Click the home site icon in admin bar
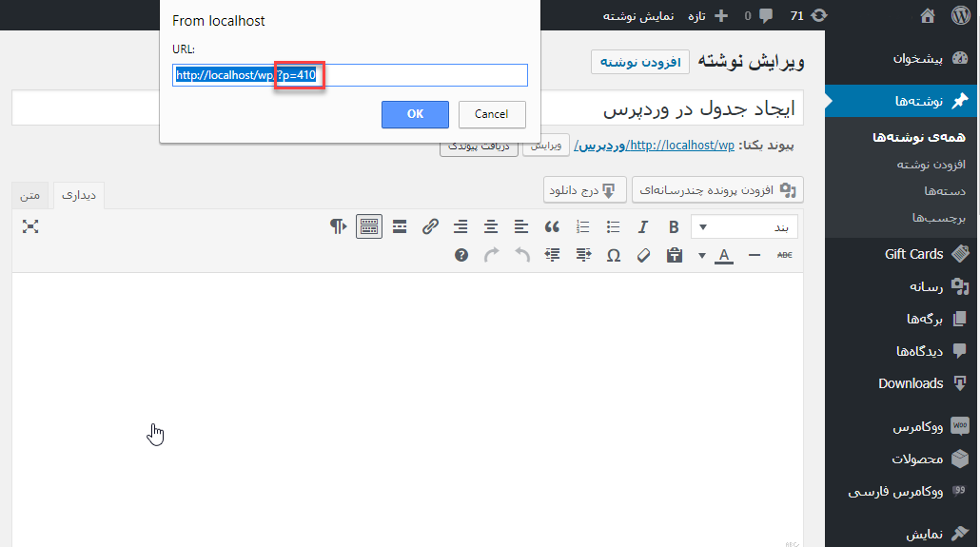This screenshot has width=980, height=547. coord(928,15)
